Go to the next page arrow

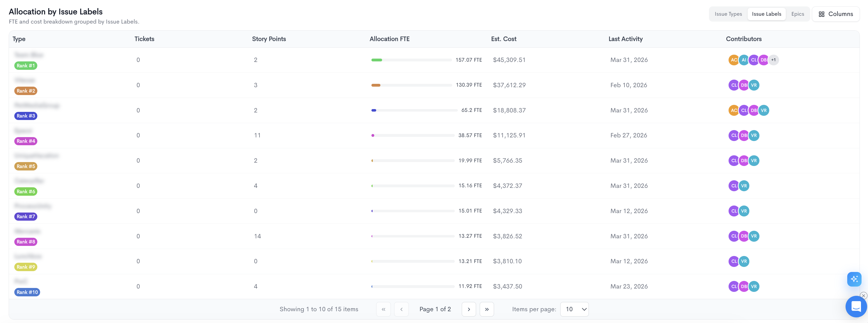(x=469, y=309)
